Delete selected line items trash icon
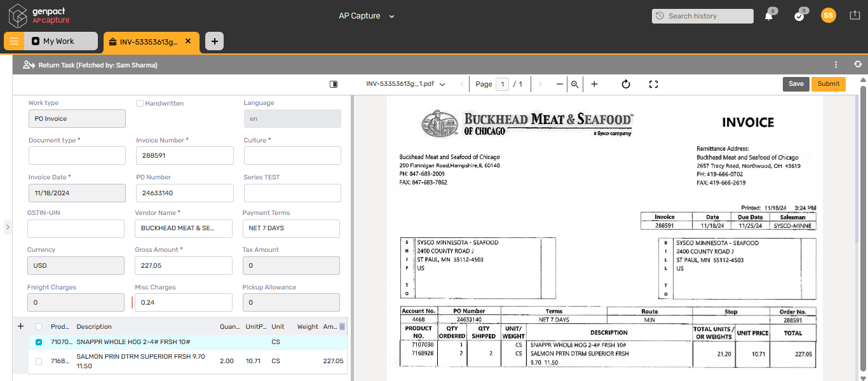Screen dimensions: 868x381 (x=342, y=327)
